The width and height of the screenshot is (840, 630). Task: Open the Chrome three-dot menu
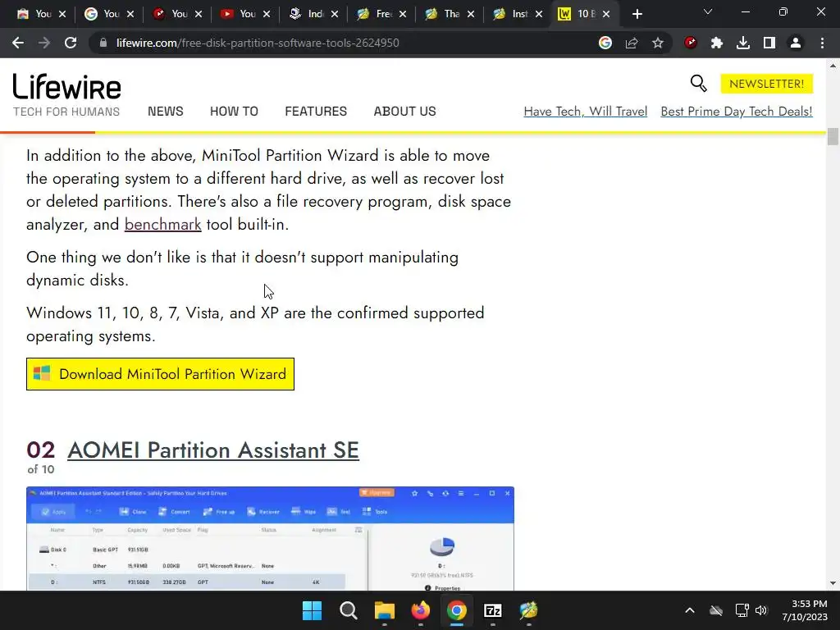coord(822,43)
